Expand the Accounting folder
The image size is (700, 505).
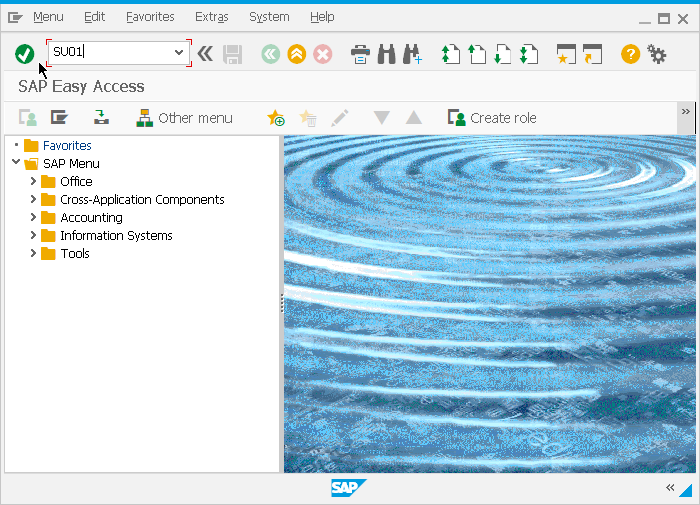(x=33, y=217)
